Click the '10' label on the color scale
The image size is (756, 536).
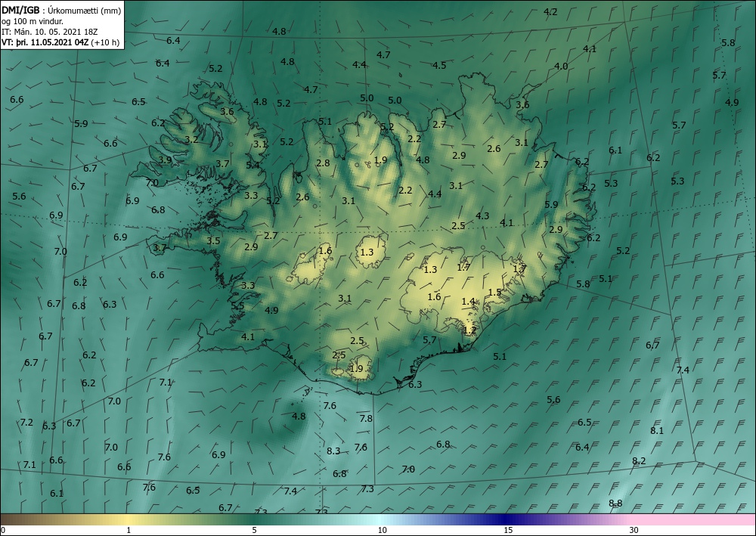(382, 530)
